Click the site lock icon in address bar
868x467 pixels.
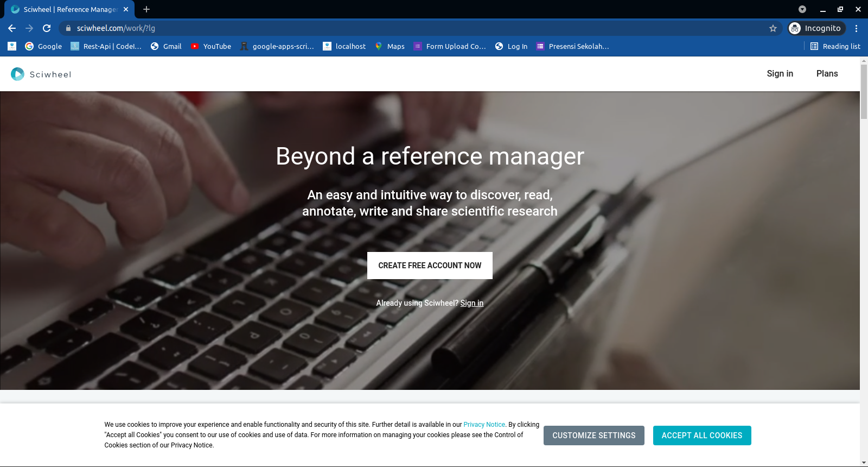pyautogui.click(x=68, y=28)
